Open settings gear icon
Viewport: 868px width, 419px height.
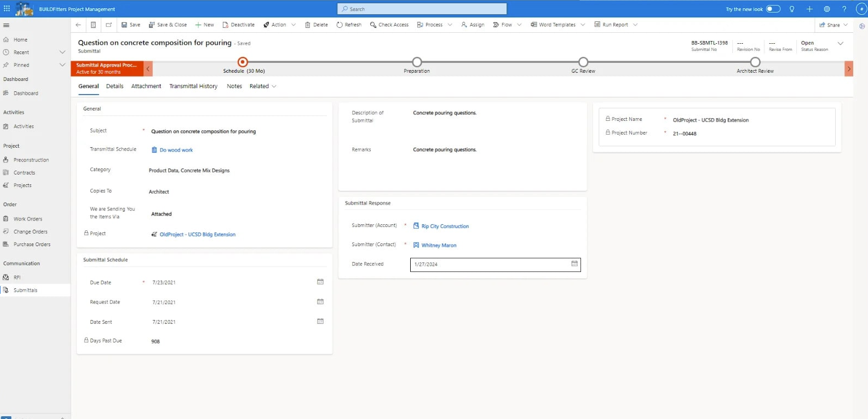(827, 9)
